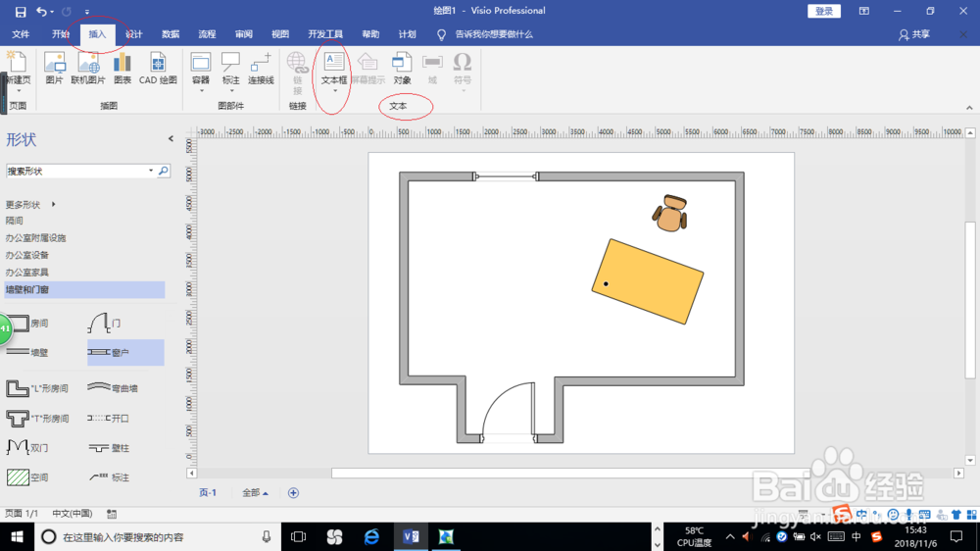Insert an 对象 object
Viewport: 980px width, 551px height.
(x=402, y=69)
